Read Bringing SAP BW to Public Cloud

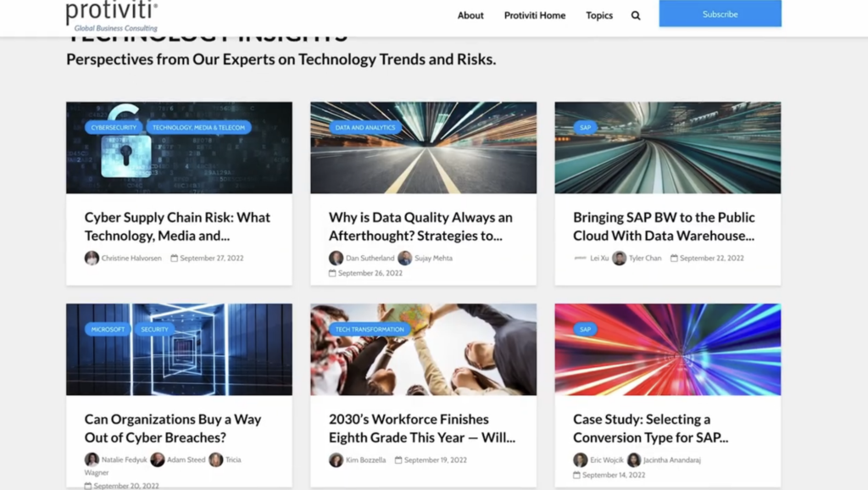(664, 226)
